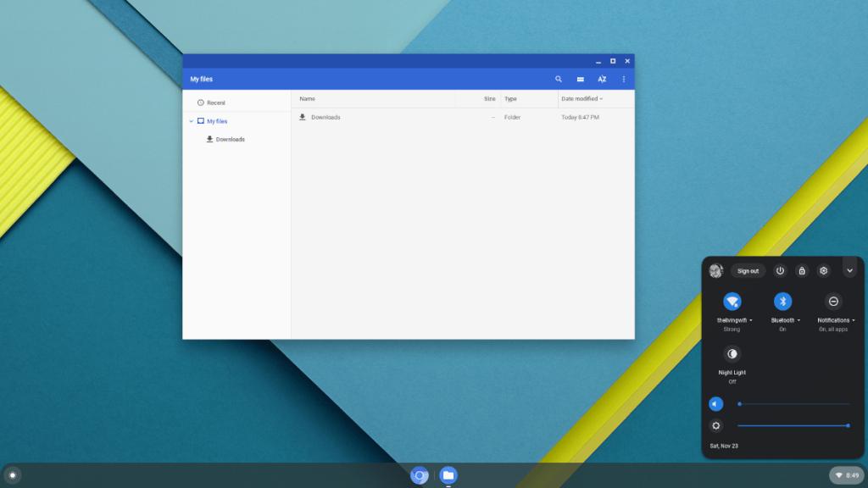This screenshot has height=488, width=868.
Task: Click the lock screen icon
Action: 802,270
